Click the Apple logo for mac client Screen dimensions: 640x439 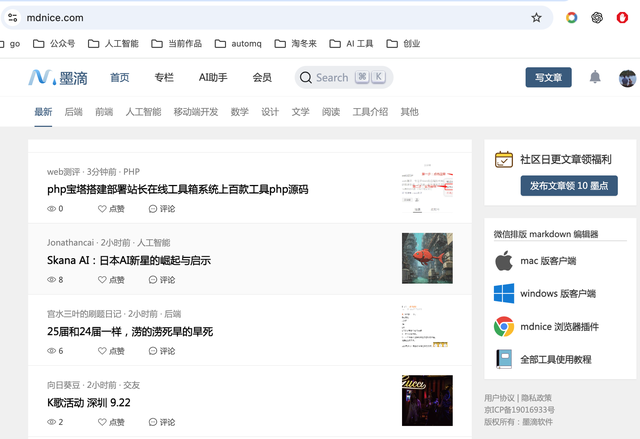tap(504, 261)
